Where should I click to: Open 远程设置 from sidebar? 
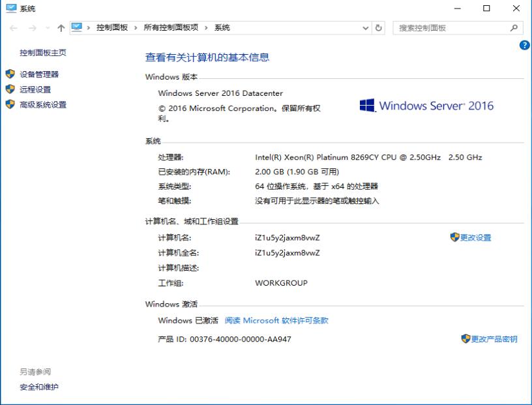(x=35, y=89)
